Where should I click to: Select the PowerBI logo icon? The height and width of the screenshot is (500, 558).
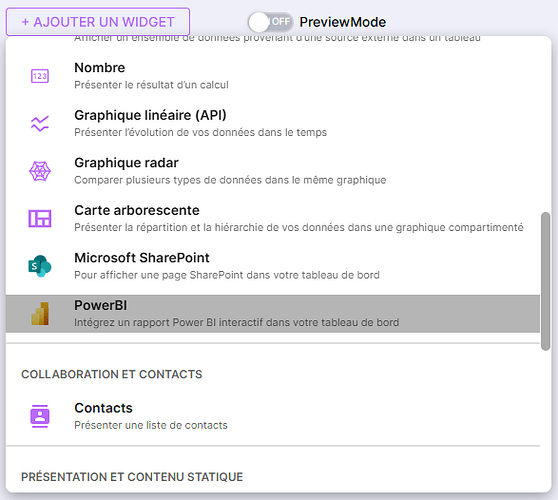click(x=40, y=314)
